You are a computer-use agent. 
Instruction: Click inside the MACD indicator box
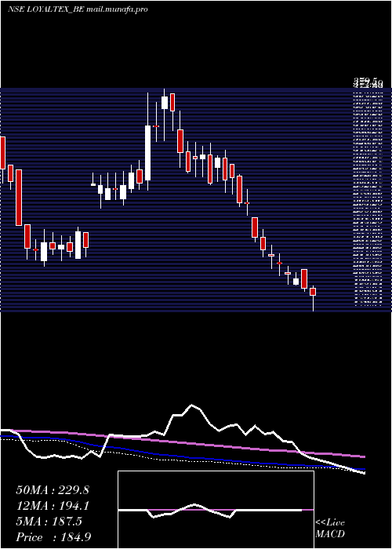(216, 510)
